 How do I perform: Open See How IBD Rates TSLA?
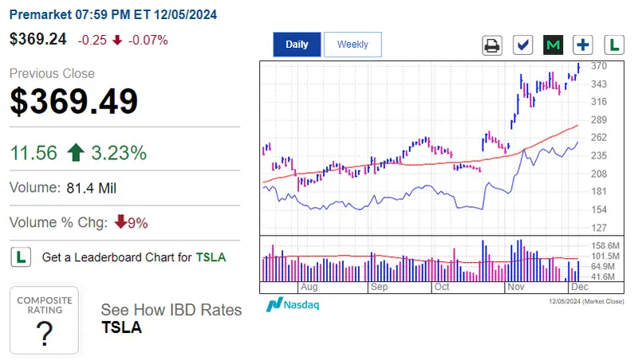pos(171,319)
